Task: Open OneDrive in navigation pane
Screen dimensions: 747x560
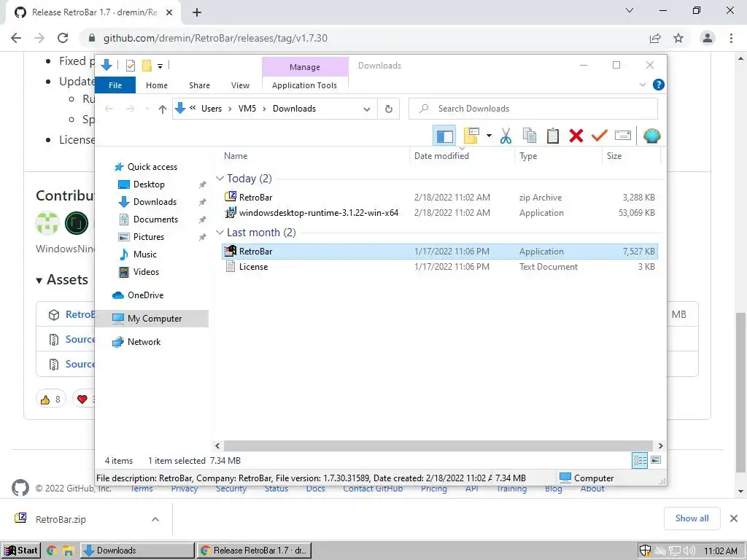Action: click(x=145, y=295)
